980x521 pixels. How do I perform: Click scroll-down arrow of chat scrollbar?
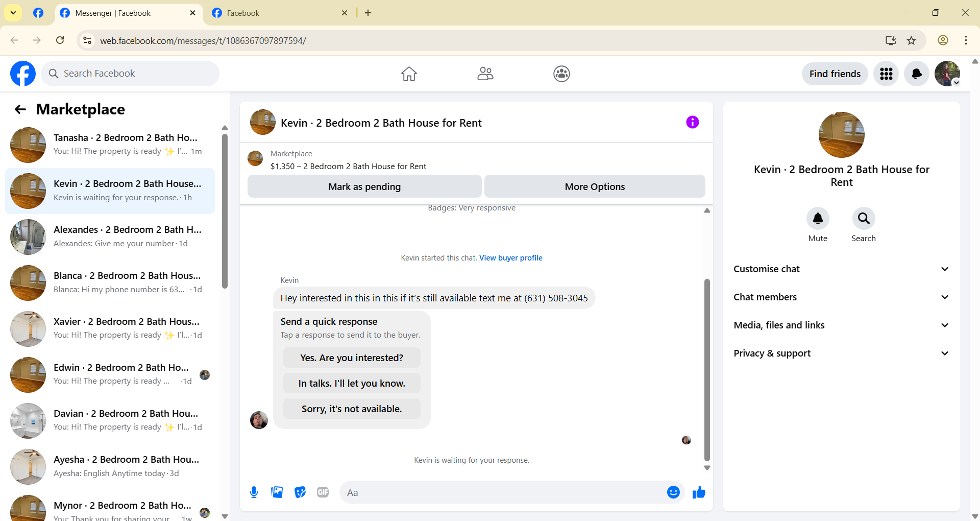707,468
